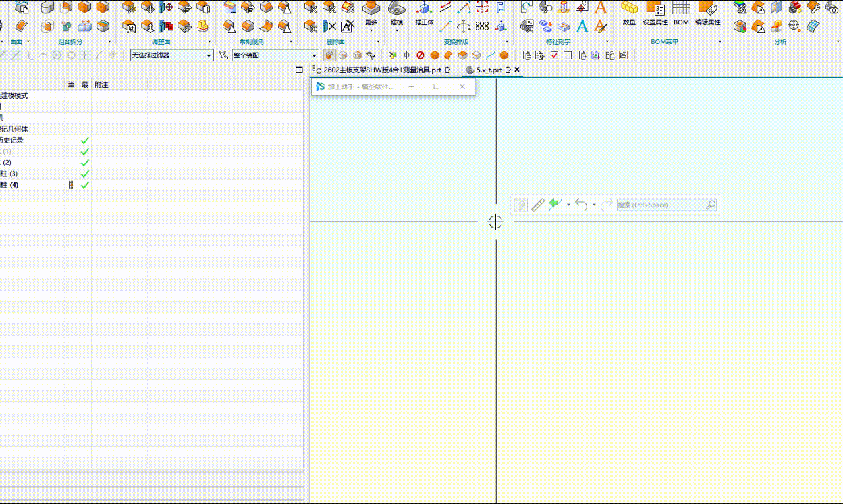Click the yellow stepped block icon in 调整面
The height and width of the screenshot is (504, 843).
click(203, 26)
